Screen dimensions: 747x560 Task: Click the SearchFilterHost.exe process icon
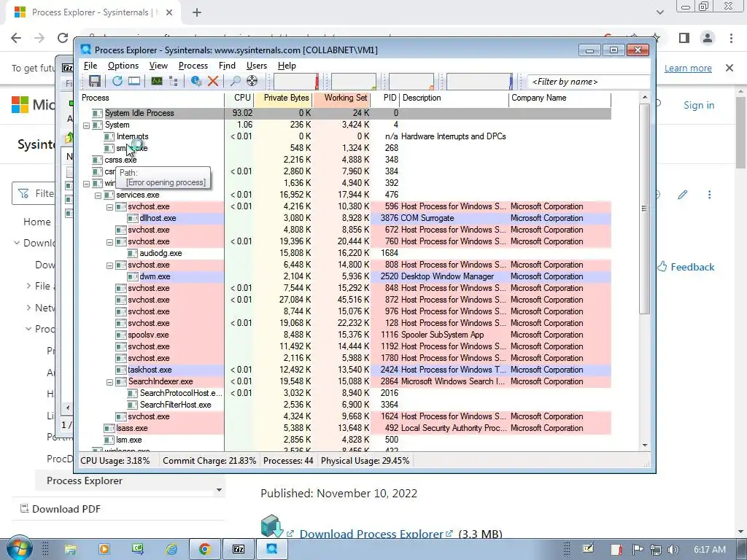coord(133,405)
